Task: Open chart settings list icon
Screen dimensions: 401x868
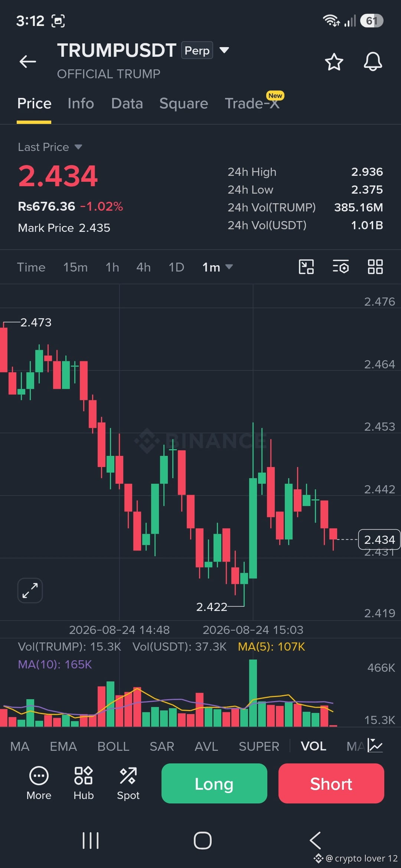Action: click(x=340, y=267)
